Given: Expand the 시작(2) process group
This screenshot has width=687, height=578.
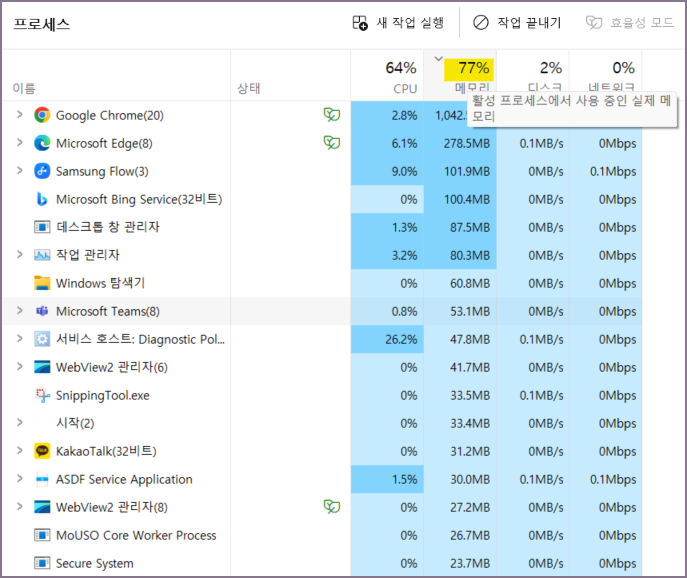Looking at the screenshot, I should tap(19, 422).
